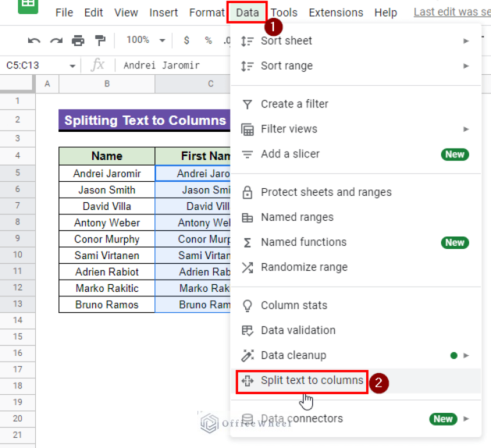The height and width of the screenshot is (448, 491).
Task: Open the zoom 100% dropdown
Action: point(145,40)
